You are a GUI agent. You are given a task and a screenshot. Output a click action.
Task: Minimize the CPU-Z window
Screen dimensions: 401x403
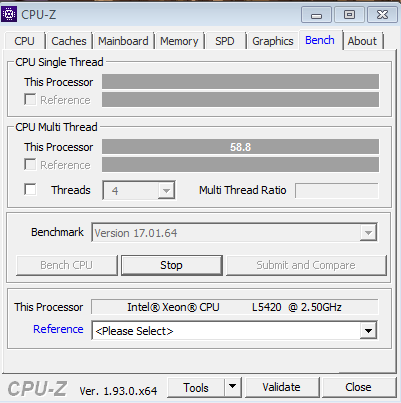click(x=316, y=15)
